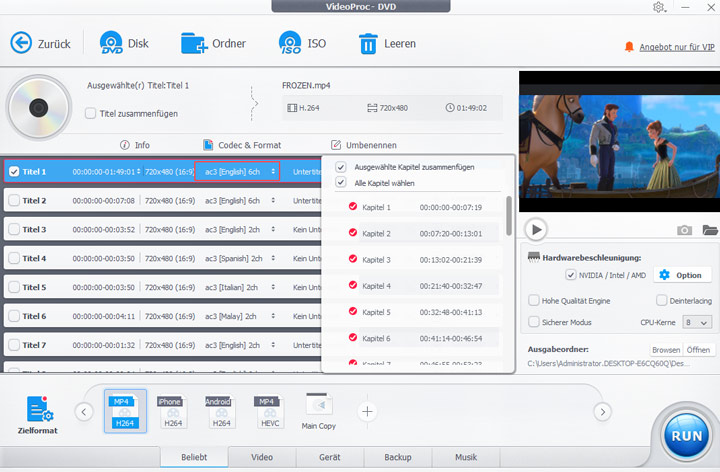
Task: Play the video preview
Action: tap(537, 230)
